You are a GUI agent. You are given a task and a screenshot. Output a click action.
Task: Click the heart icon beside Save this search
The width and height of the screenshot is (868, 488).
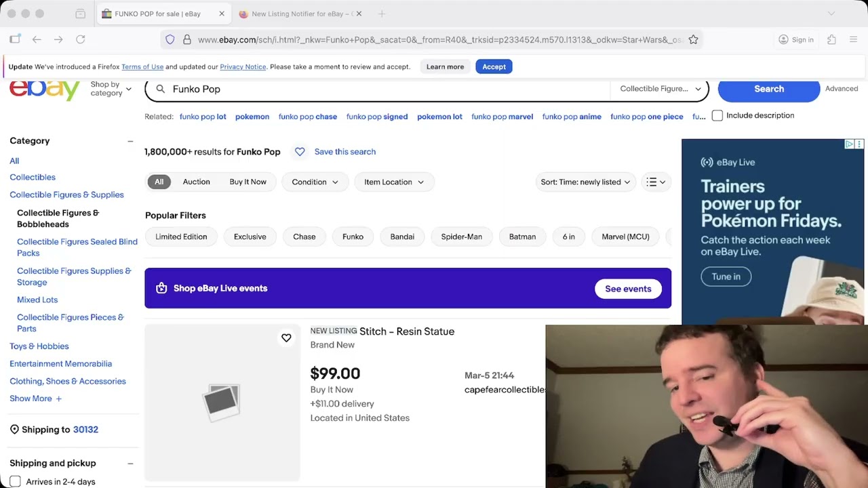click(300, 152)
